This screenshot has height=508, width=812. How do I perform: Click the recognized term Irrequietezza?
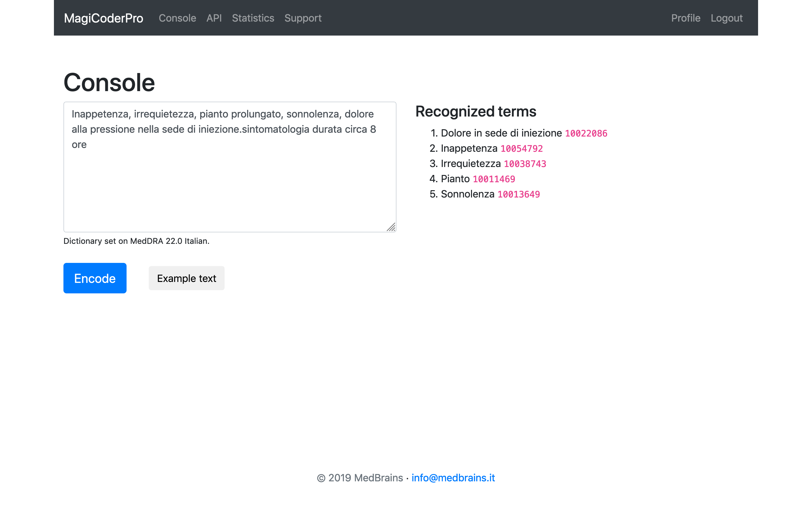(x=471, y=164)
